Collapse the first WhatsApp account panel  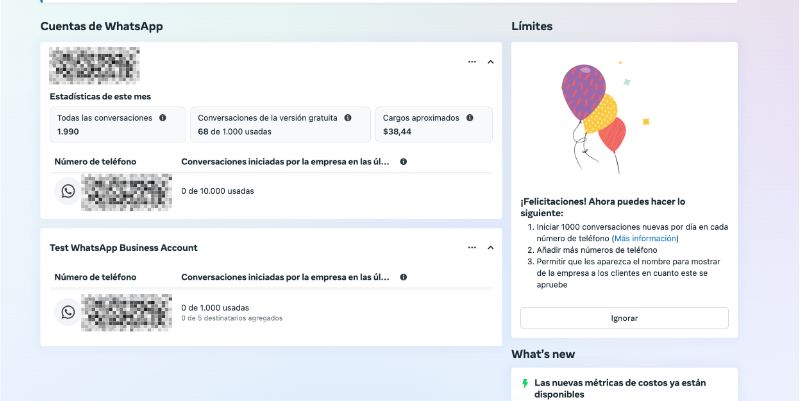[490, 62]
